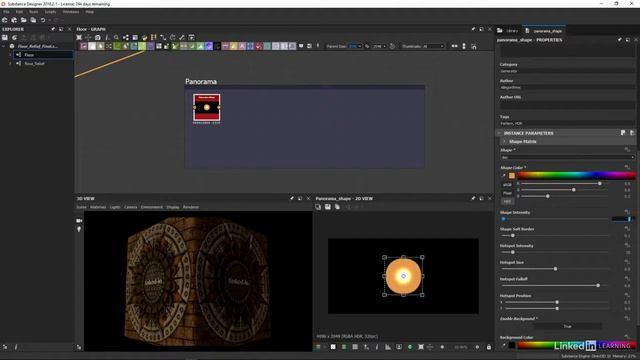The width and height of the screenshot is (640, 360).
Task: Click the copy icon in 2D View toolbar
Action: (338, 207)
